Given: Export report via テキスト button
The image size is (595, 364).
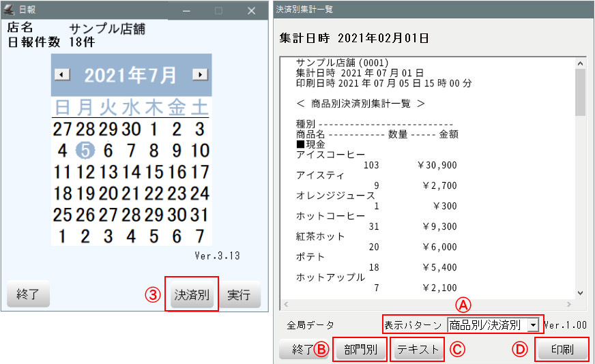Looking at the screenshot, I should point(417,350).
